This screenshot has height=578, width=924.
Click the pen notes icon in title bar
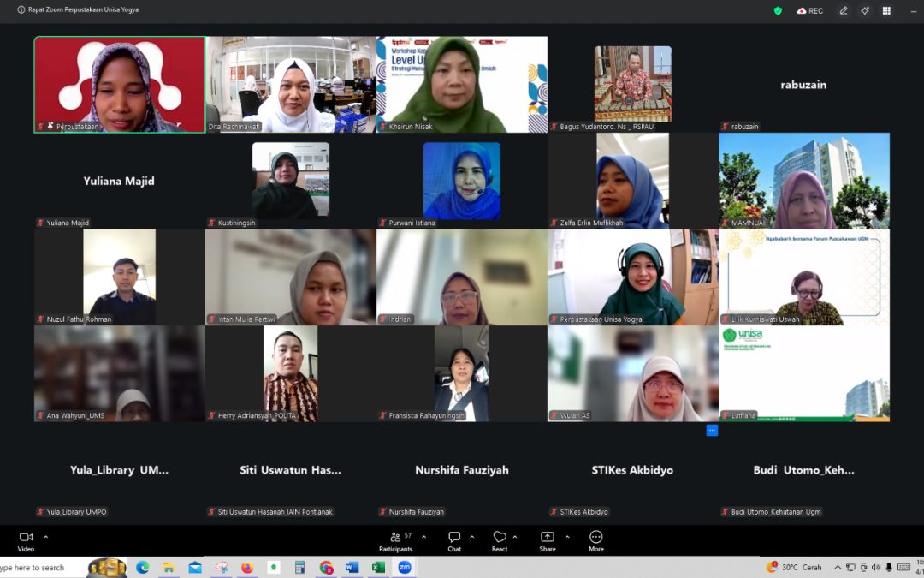point(844,10)
